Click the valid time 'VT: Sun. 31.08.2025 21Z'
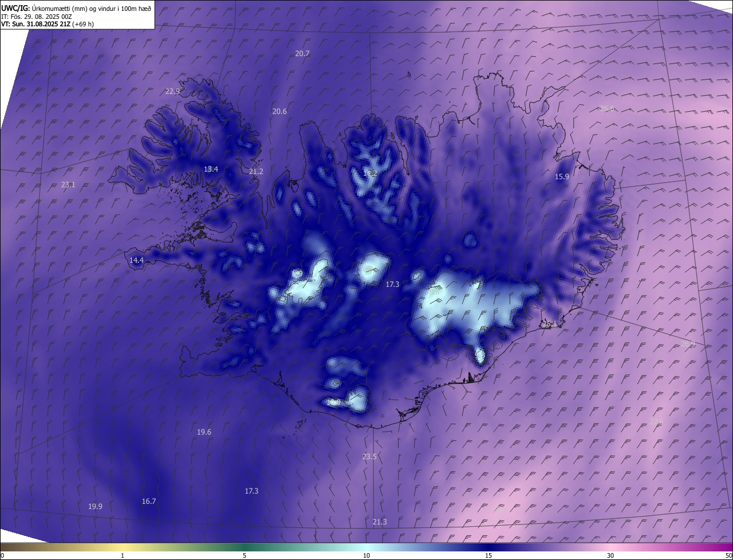This screenshot has width=733, height=560. (x=36, y=24)
